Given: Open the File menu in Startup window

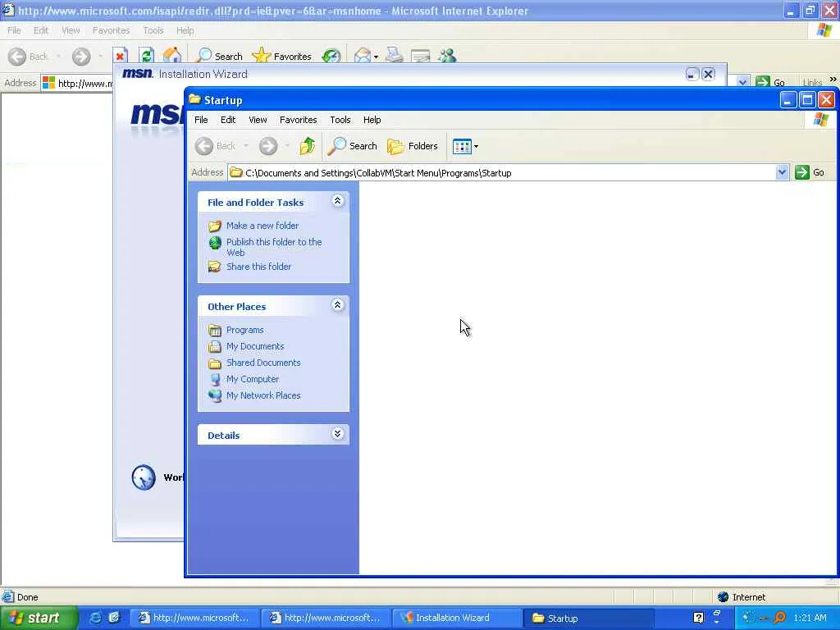Looking at the screenshot, I should (201, 120).
